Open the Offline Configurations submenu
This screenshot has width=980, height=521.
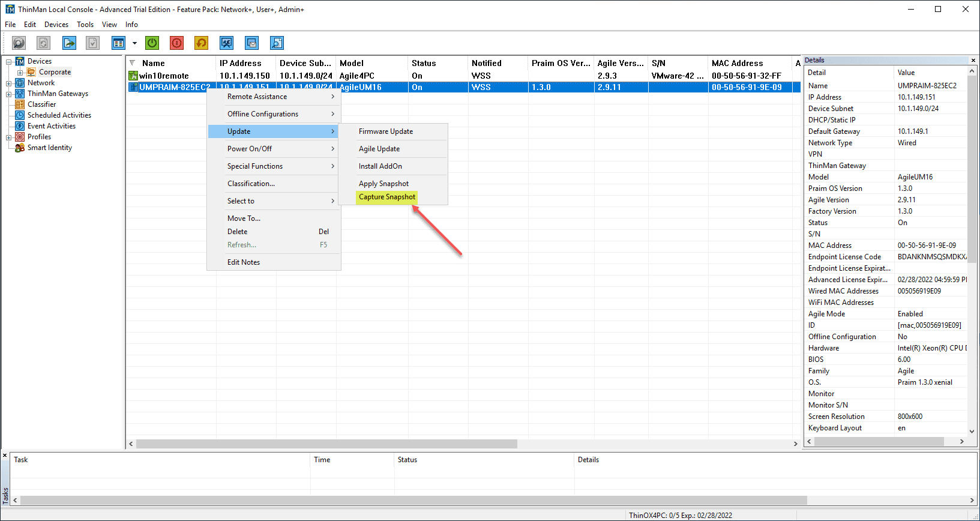coord(274,114)
